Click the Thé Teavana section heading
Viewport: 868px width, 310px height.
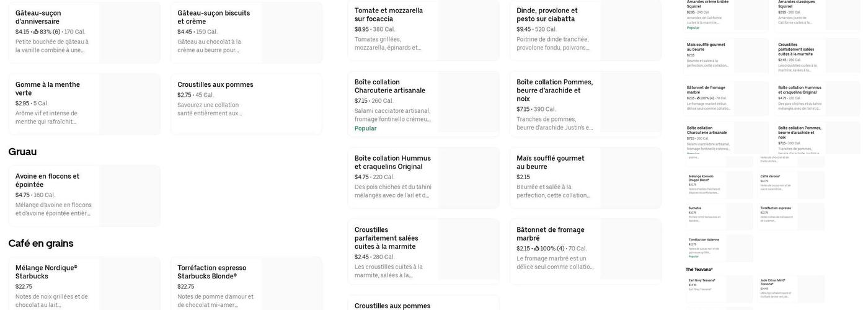(699, 270)
